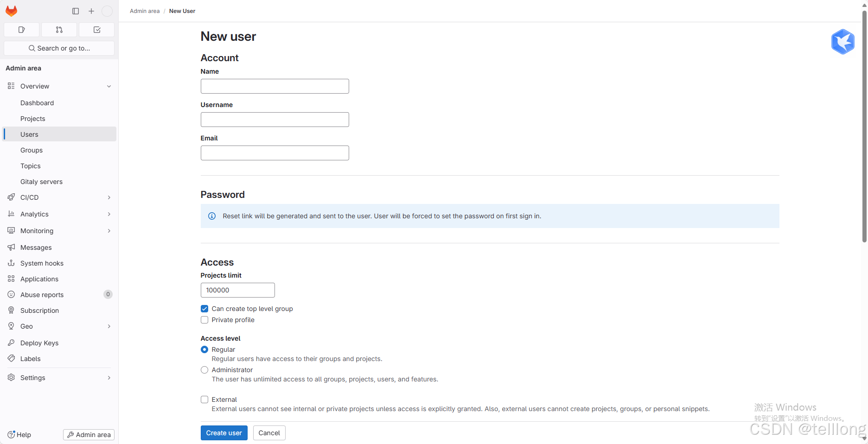Click the Subscription badge icon

(x=11, y=310)
